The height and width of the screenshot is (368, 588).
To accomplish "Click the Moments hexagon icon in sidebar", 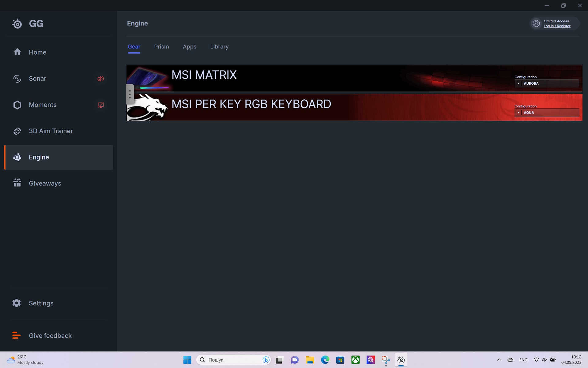I will pyautogui.click(x=17, y=105).
